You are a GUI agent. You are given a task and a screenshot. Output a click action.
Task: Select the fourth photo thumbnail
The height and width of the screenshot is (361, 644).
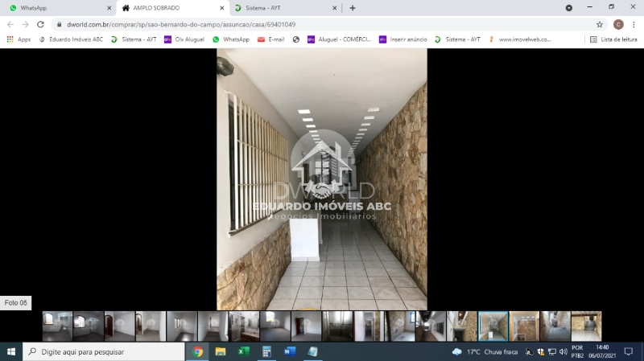coord(151,326)
